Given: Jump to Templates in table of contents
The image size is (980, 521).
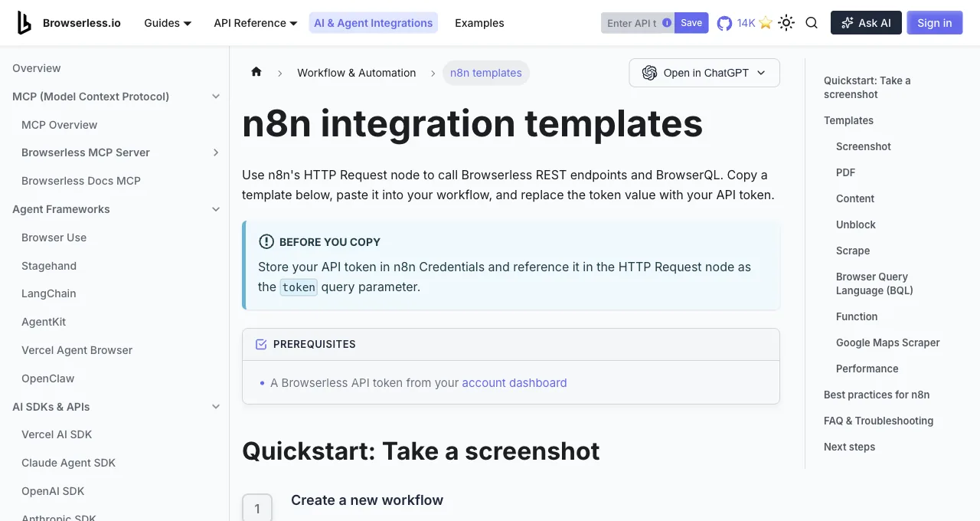Looking at the screenshot, I should click(848, 120).
